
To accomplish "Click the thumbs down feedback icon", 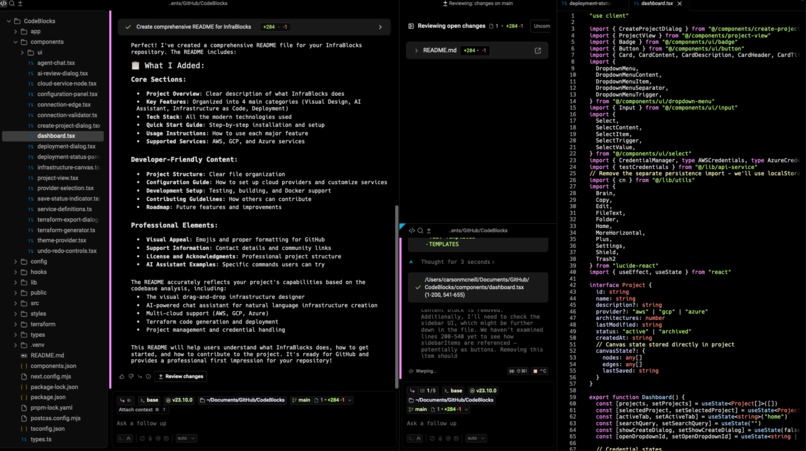I will pyautogui.click(x=131, y=376).
